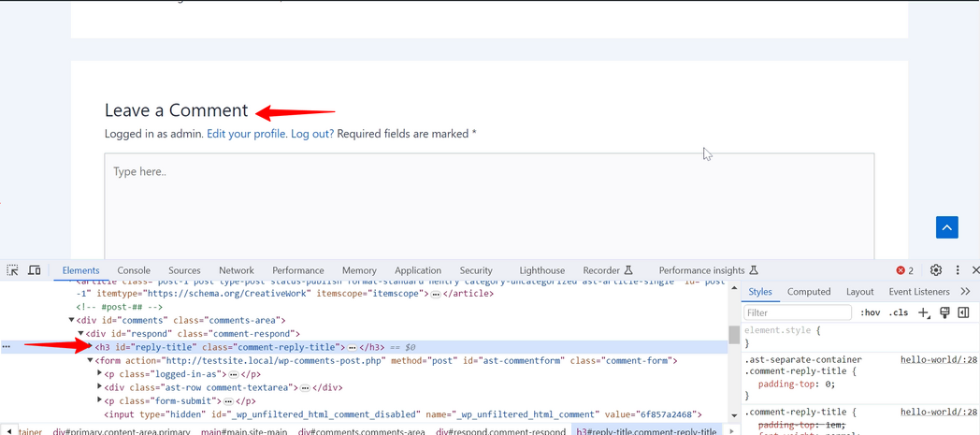Screen dimensions: 980x435
Task: Toggle the device toolbar icon
Action: pos(35,270)
